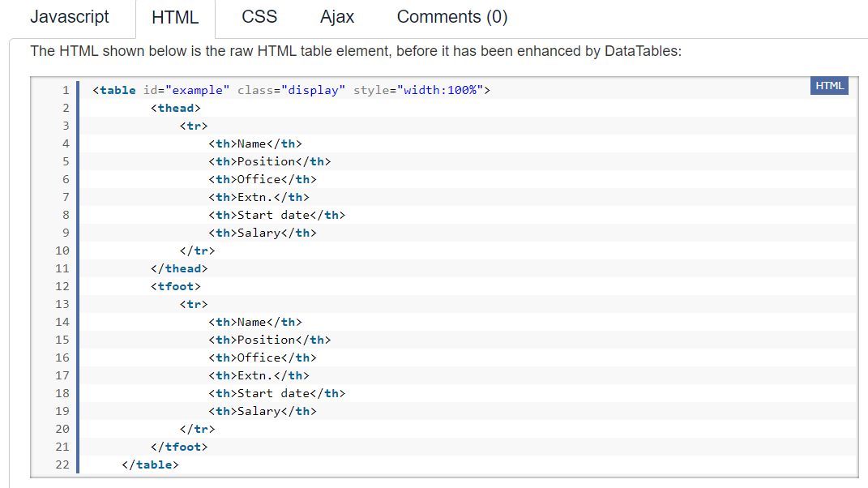This screenshot has height=488, width=868.
Task: Open the CSS tab
Action: coord(259,17)
